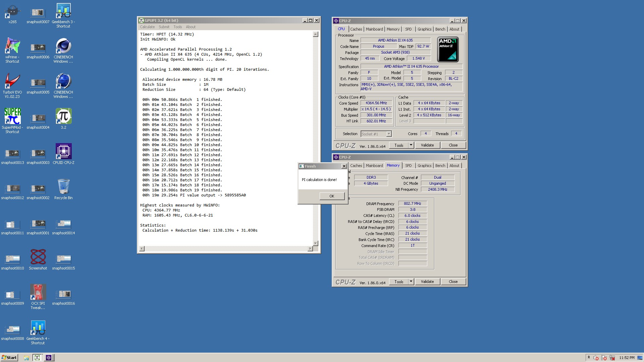The height and width of the screenshot is (362, 644).
Task: Open the CPUID CPU-Z desktop icon
Action: [x=63, y=154]
